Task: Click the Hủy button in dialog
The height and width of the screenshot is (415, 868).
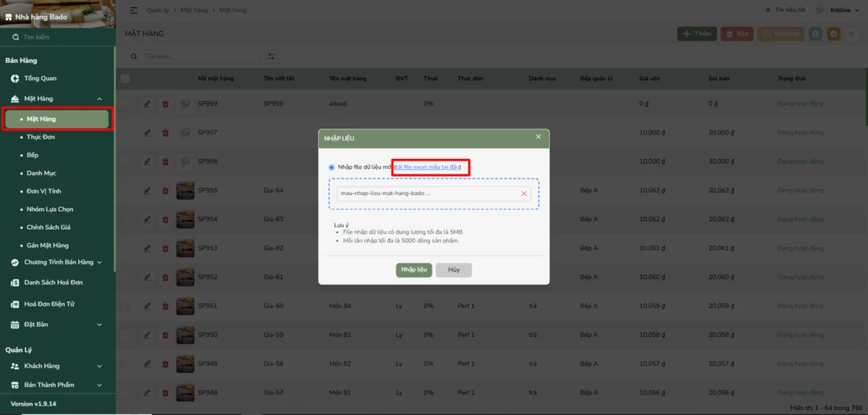Action: click(454, 270)
